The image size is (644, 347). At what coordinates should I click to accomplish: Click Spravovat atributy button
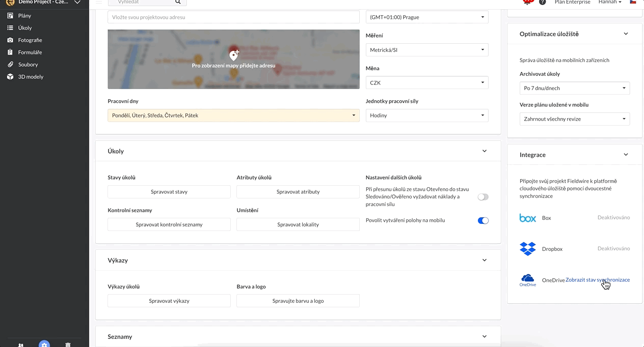[298, 192]
